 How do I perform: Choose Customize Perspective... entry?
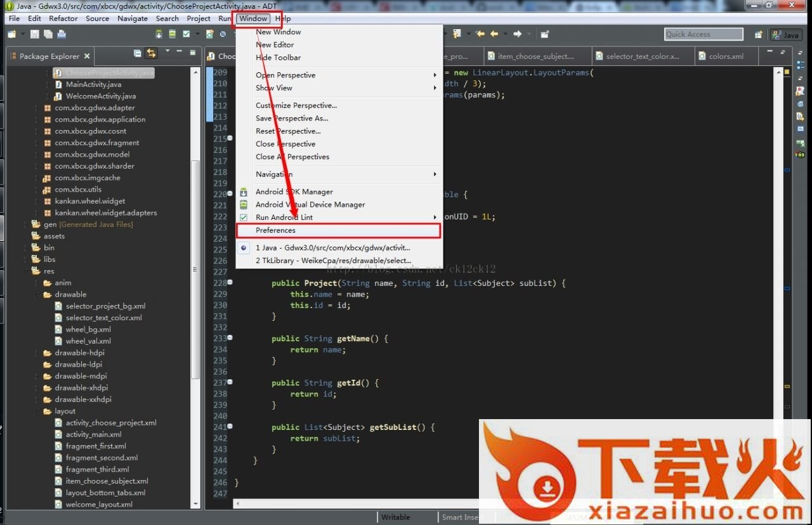pos(338,105)
